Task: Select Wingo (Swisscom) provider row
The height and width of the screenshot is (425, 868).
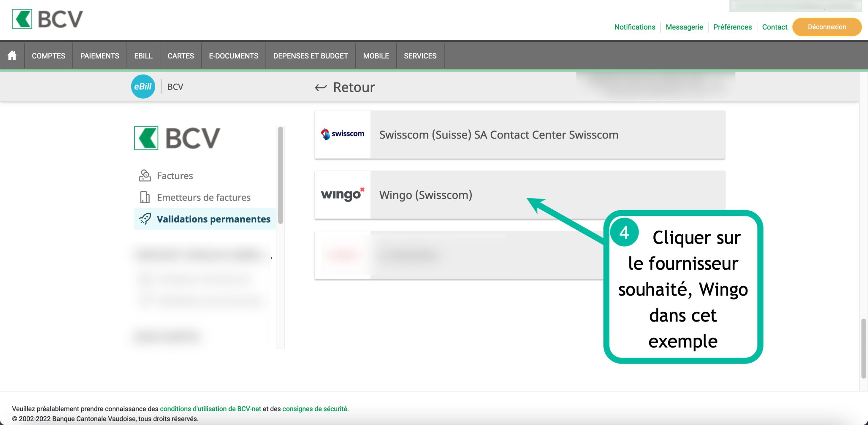Action: [x=426, y=195]
